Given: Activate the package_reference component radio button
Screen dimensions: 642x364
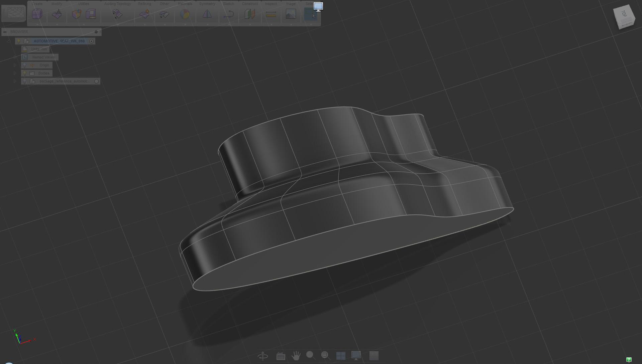Looking at the screenshot, I should click(97, 81).
